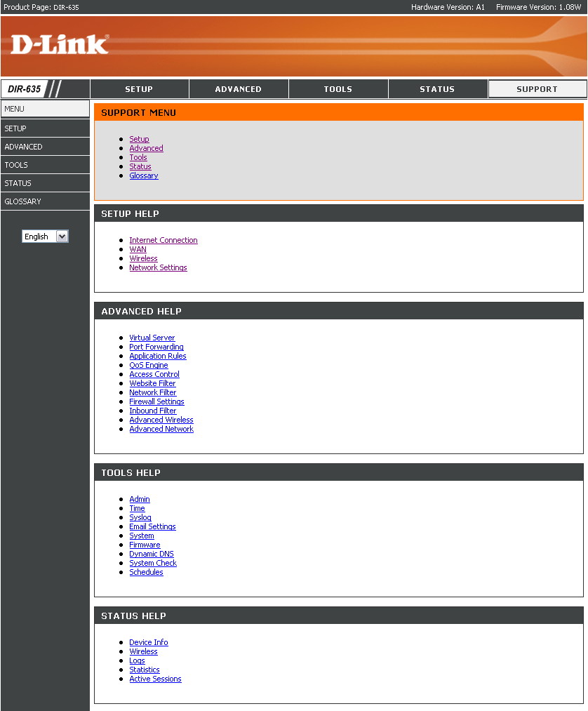Open the QoS Engine help link

[149, 365]
